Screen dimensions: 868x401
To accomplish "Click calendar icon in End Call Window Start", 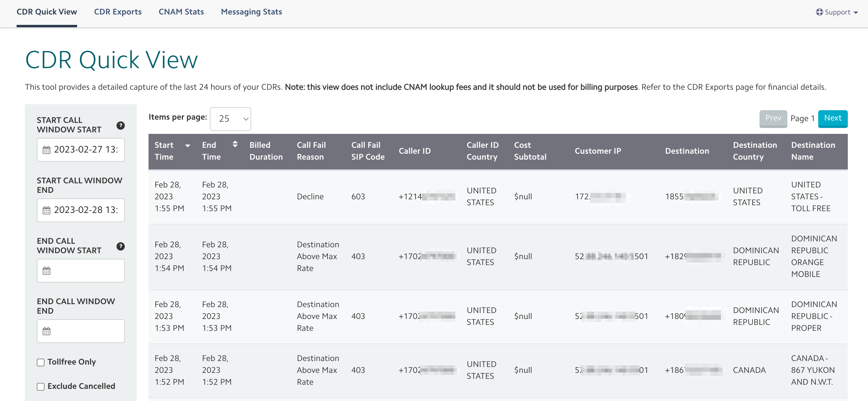I will pos(47,270).
